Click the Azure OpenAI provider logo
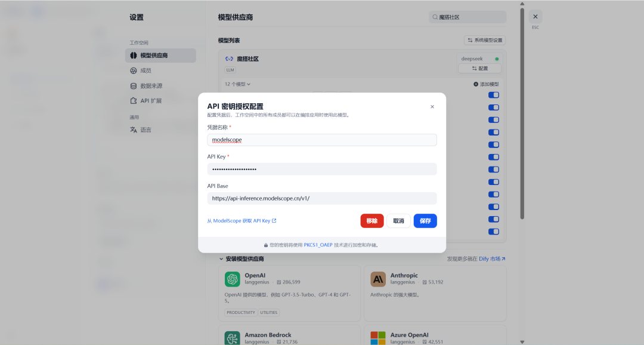Screen dimensions: 644x345 (378, 338)
